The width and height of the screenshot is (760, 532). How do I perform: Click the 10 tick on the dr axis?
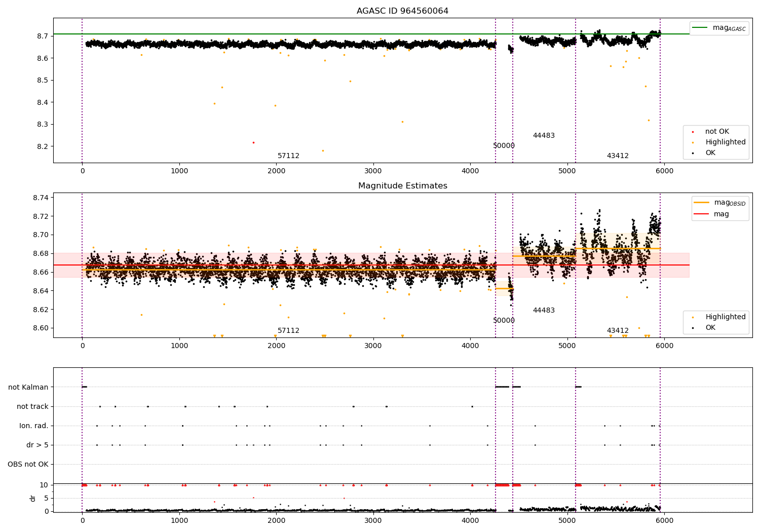coord(44,485)
